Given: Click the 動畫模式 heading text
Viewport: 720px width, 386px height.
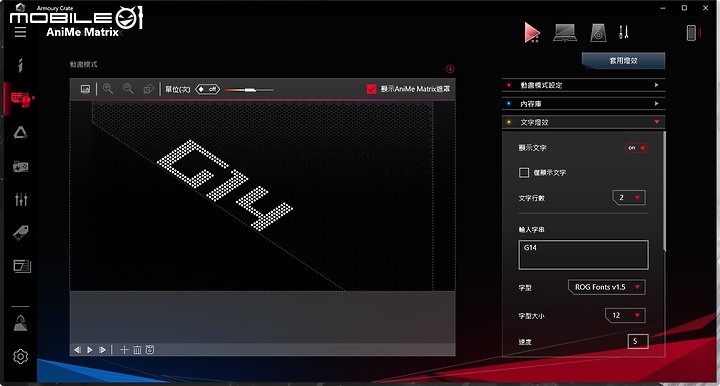Looking at the screenshot, I should (x=83, y=64).
